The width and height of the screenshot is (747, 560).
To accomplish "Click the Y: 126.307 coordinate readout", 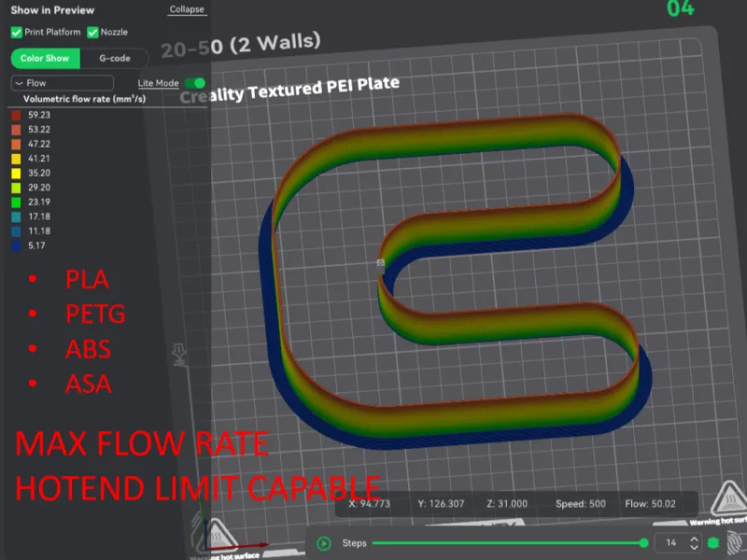I will click(x=441, y=504).
